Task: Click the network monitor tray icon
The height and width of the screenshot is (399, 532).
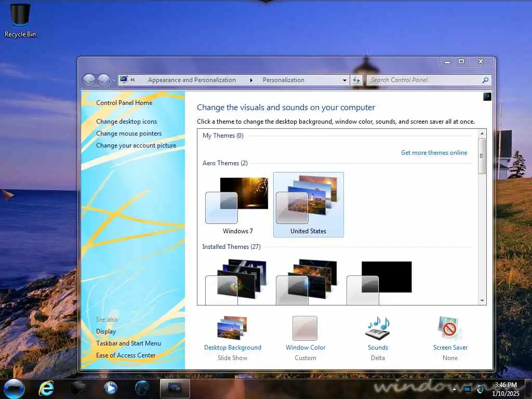Action: [x=467, y=389]
